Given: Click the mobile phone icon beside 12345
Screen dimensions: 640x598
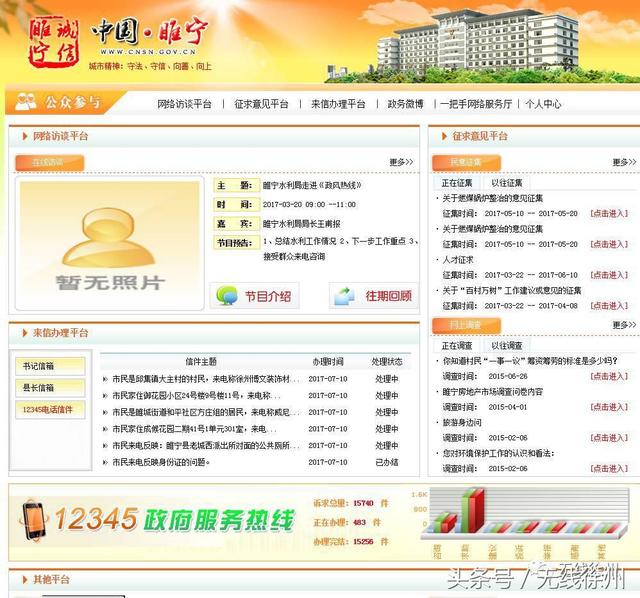Looking at the screenshot, I should 33,521.
